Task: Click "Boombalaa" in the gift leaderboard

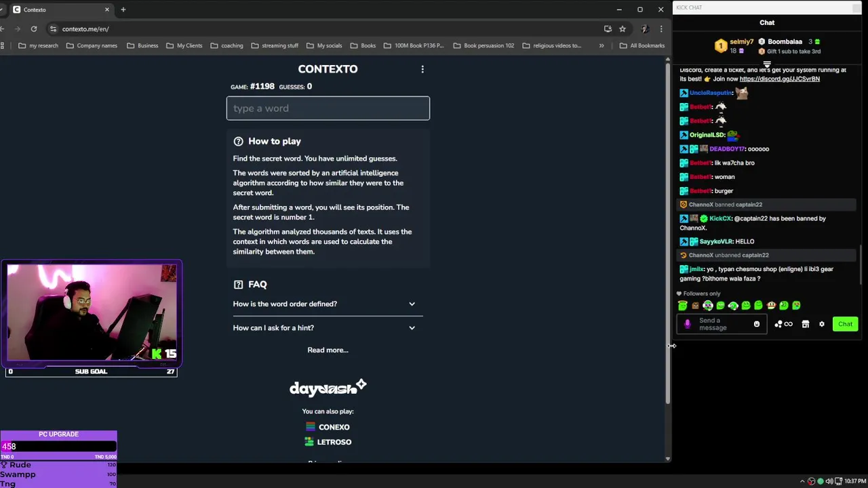Action: pos(785,41)
